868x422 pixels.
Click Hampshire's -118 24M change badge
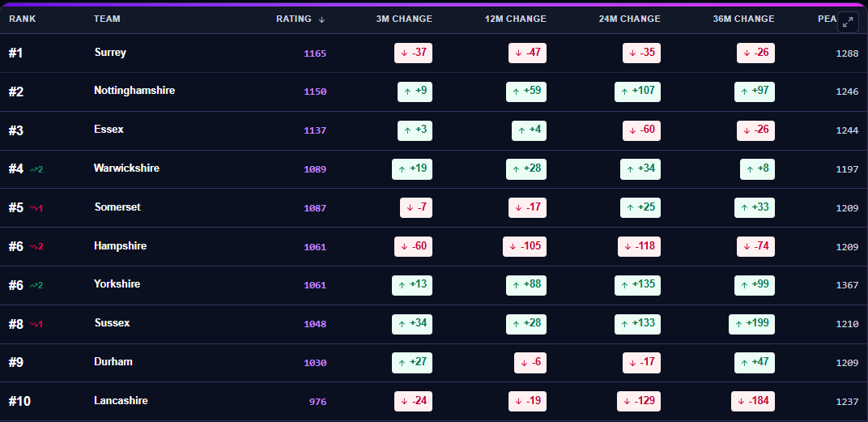(x=640, y=246)
